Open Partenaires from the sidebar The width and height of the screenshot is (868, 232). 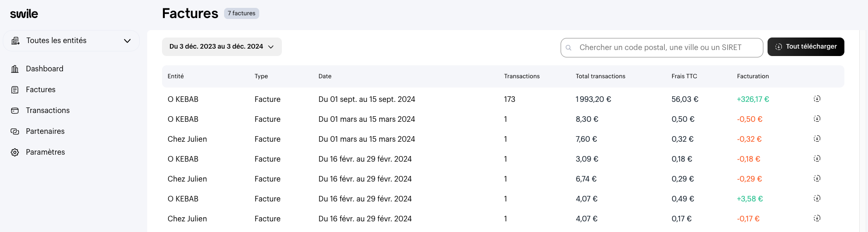(45, 132)
